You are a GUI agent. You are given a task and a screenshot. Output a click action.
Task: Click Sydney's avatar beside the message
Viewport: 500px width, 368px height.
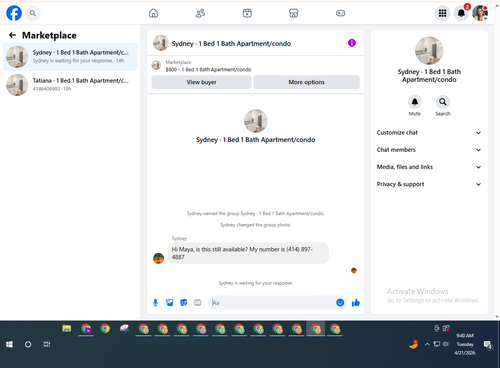click(x=158, y=258)
